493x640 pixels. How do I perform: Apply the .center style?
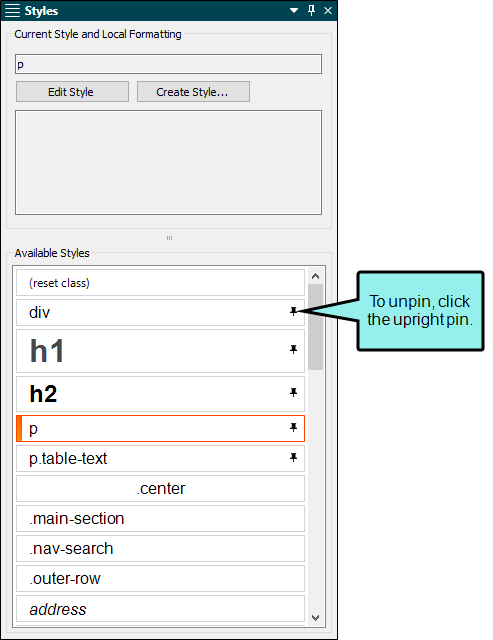(x=160, y=488)
